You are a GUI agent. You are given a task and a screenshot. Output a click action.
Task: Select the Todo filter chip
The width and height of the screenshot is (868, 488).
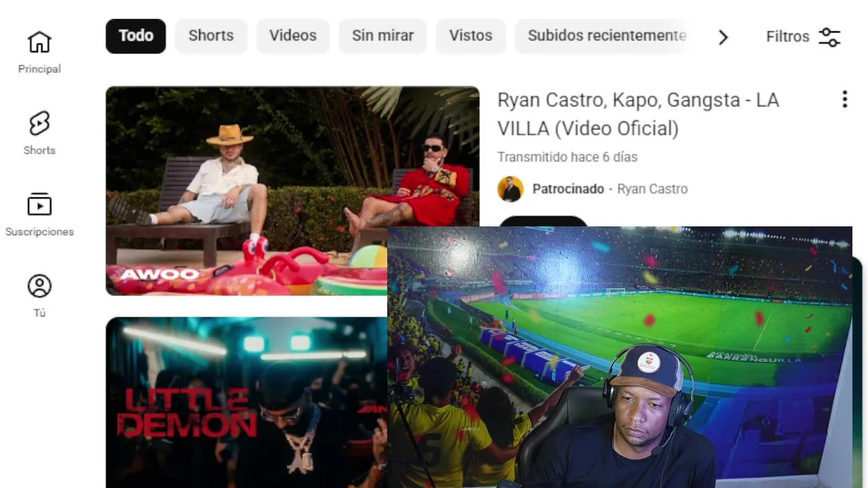(136, 36)
